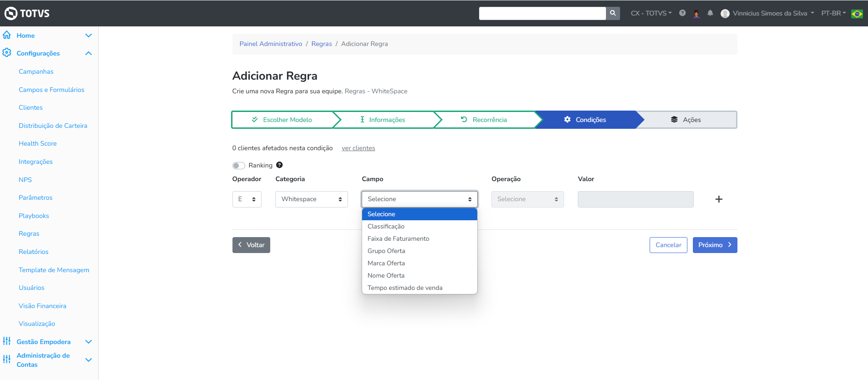Click the Ranking help tooltip icon
Image resolution: width=868 pixels, height=380 pixels.
[x=279, y=165]
